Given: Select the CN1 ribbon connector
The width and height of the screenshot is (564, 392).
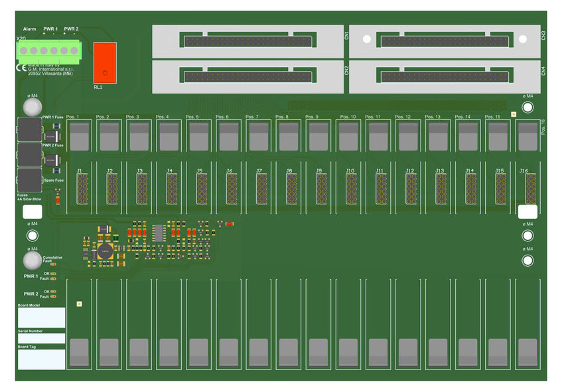Looking at the screenshot, I should tap(247, 41).
